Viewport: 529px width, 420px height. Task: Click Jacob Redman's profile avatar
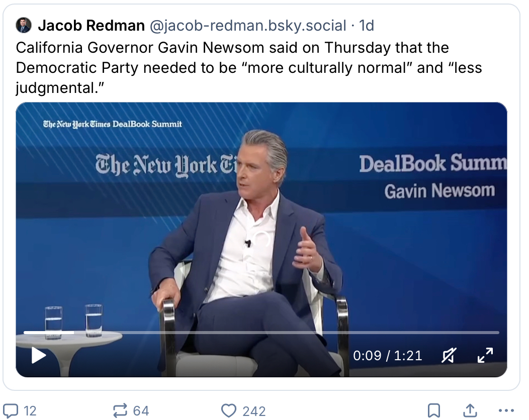pos(24,25)
